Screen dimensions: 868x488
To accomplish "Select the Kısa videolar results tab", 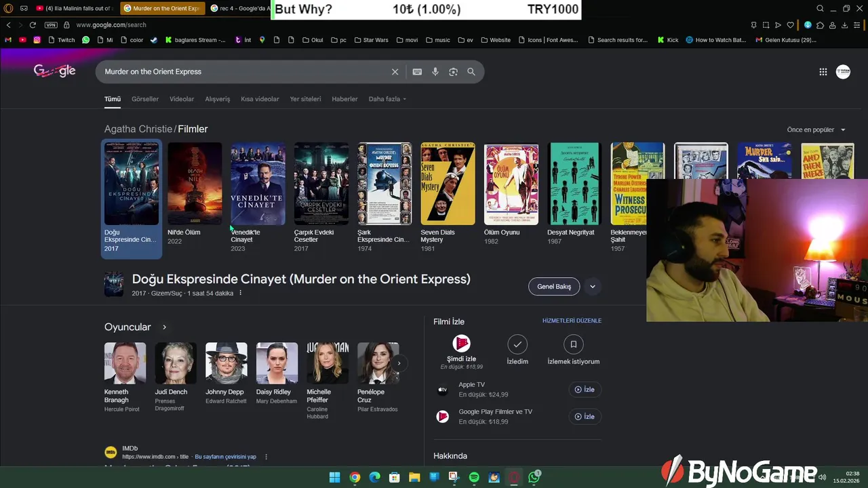I will pos(260,99).
